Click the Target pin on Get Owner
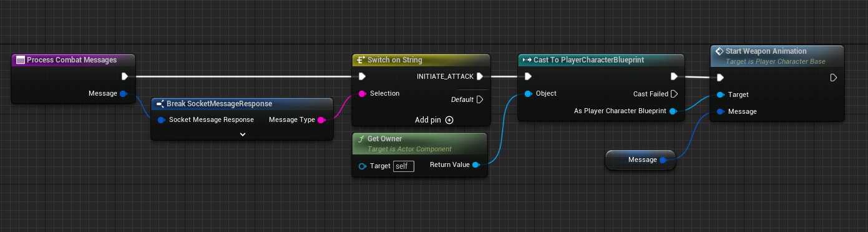Viewport: 868px width, 232px height. pyautogui.click(x=363, y=166)
